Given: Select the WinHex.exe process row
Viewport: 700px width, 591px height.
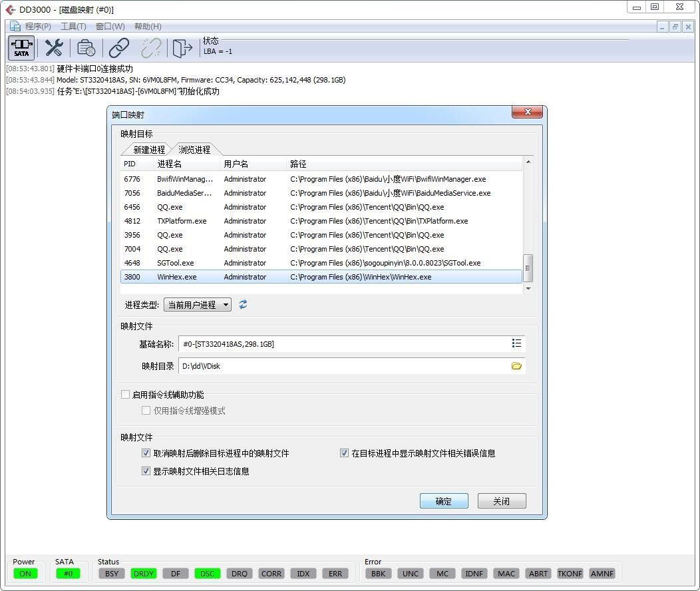Looking at the screenshot, I should [321, 277].
